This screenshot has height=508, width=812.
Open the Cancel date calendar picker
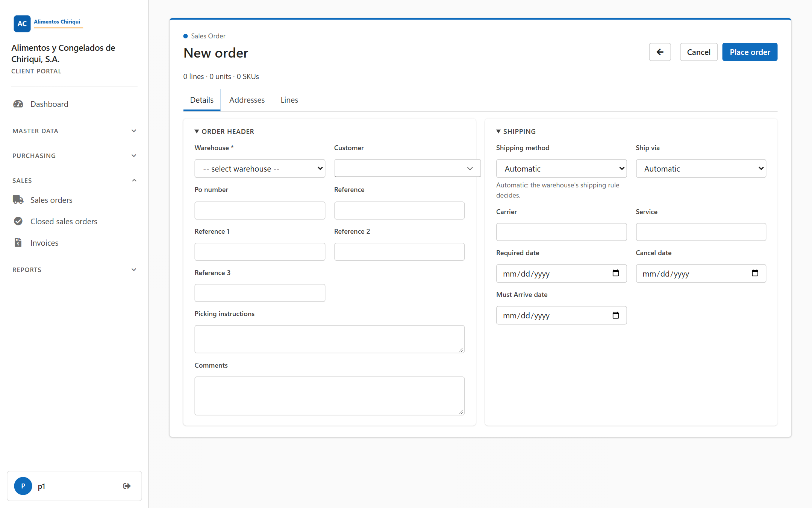[x=755, y=273]
